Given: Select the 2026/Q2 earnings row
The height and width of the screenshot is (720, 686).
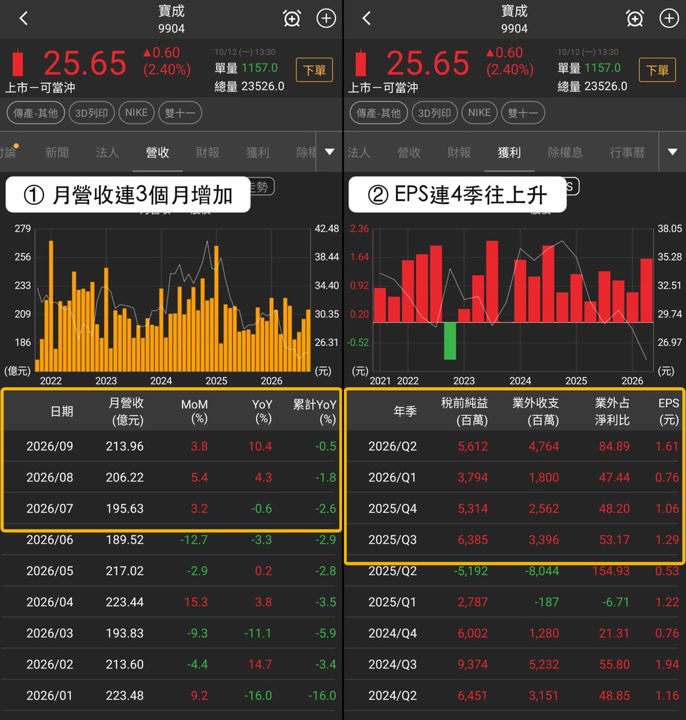Looking at the screenshot, I should click(x=515, y=446).
